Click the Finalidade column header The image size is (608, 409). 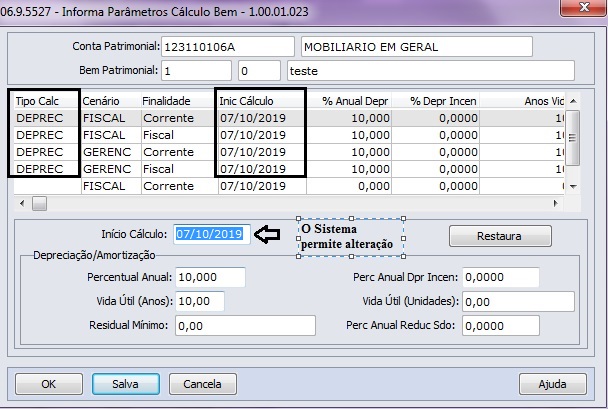pos(180,101)
